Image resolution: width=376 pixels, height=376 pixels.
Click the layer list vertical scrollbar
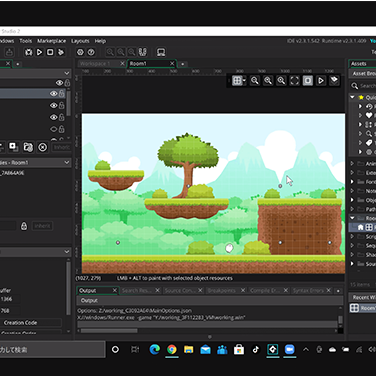tap(69, 103)
